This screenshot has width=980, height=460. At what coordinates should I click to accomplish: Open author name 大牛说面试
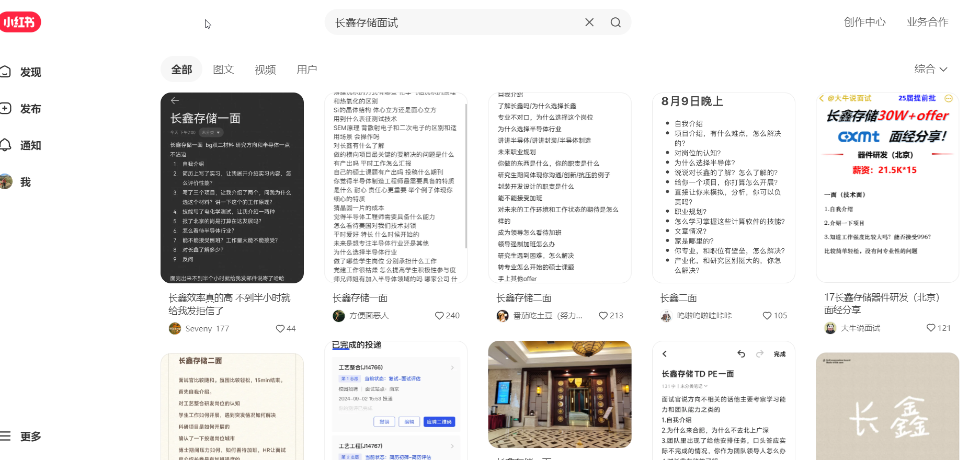click(x=860, y=328)
